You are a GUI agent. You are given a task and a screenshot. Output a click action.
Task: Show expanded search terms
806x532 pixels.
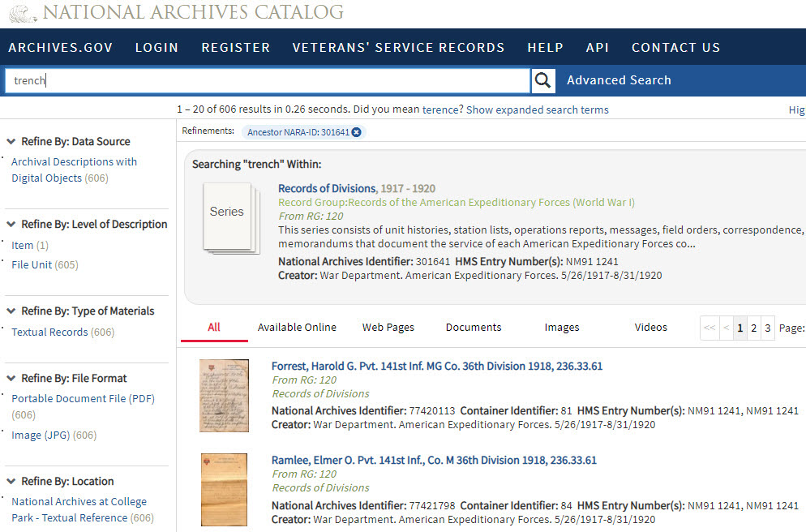tap(537, 109)
